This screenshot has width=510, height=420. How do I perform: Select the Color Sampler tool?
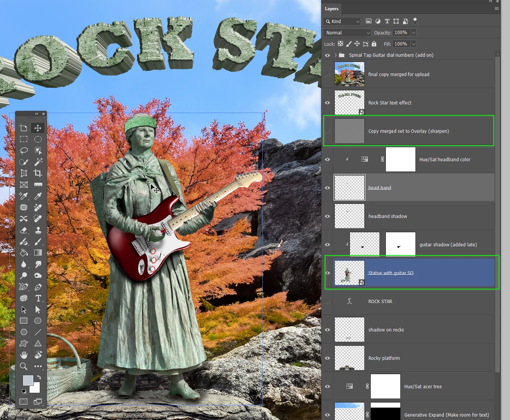click(x=23, y=196)
